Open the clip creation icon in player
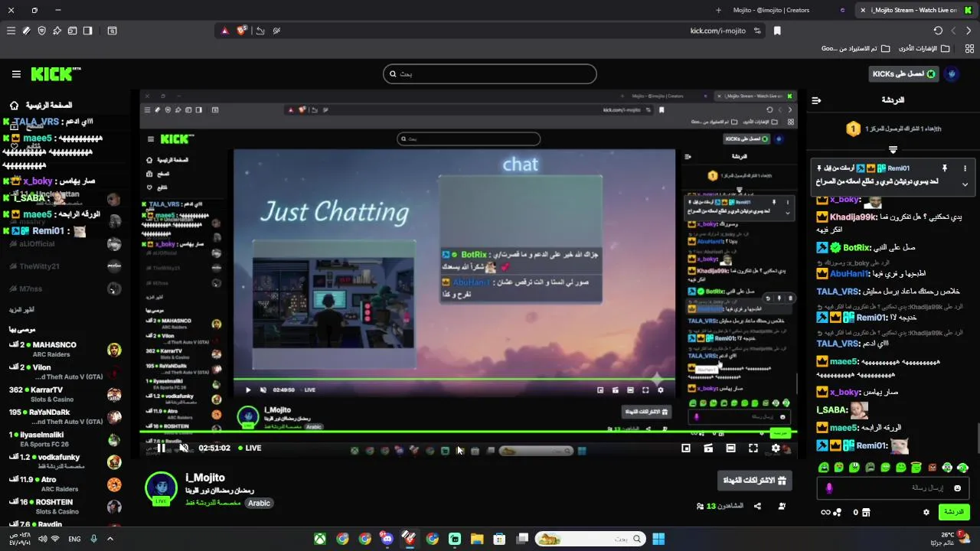Screen dimensions: 980x551 click(x=708, y=448)
